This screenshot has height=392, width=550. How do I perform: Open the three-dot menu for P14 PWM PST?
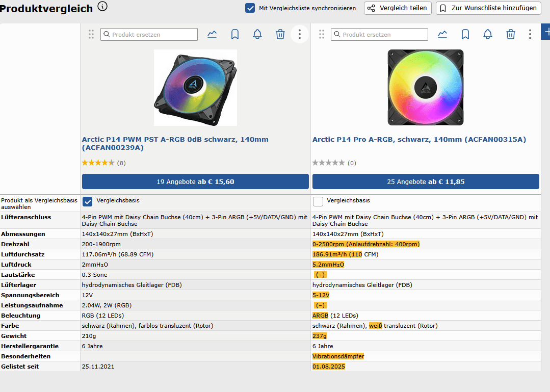pos(300,34)
